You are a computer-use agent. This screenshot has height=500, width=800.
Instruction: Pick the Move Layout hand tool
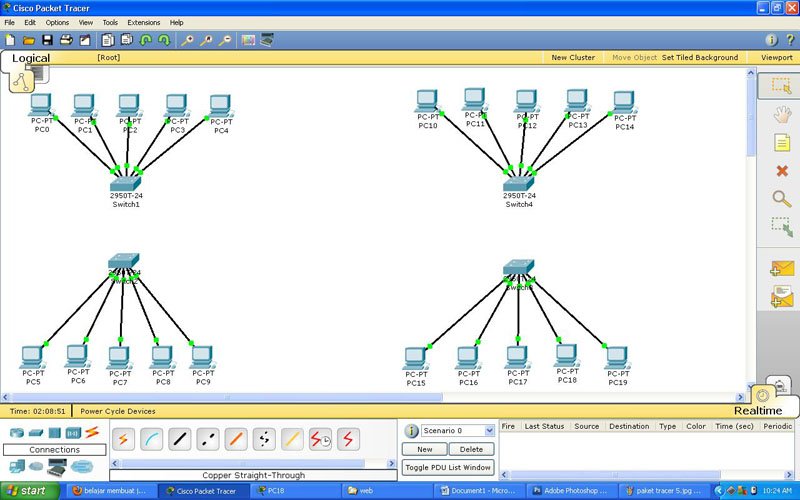click(782, 114)
